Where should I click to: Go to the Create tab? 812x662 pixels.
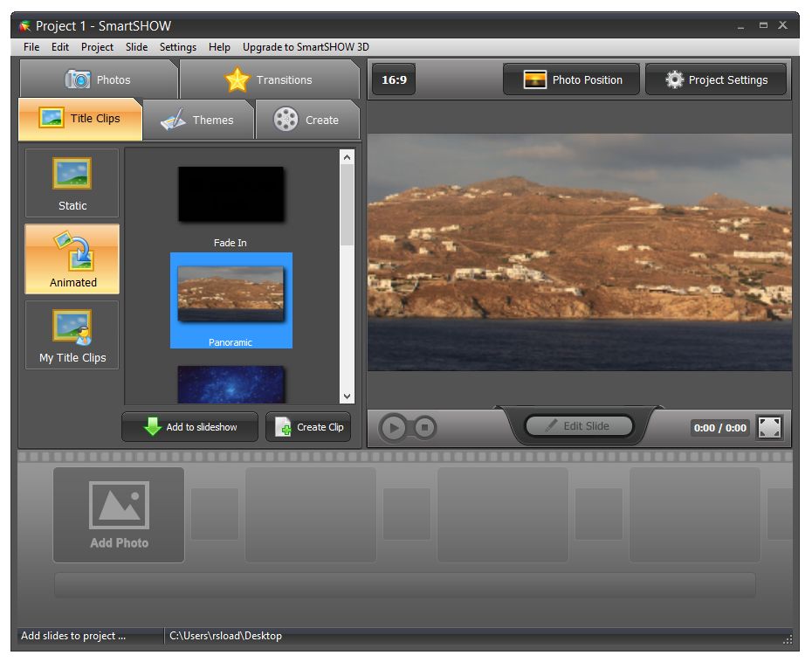306,120
